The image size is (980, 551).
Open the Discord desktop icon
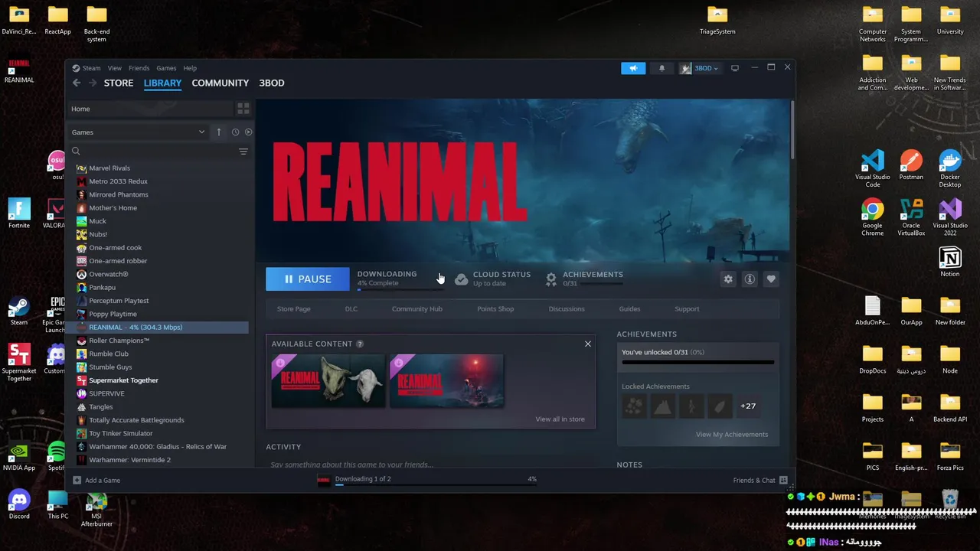(19, 505)
